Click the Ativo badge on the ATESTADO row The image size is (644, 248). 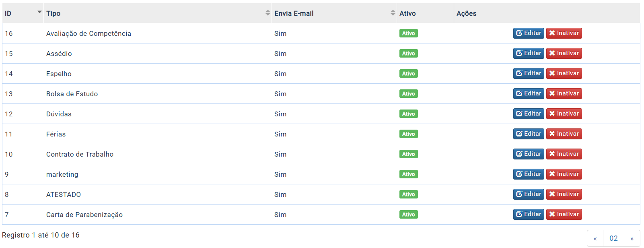coord(408,194)
